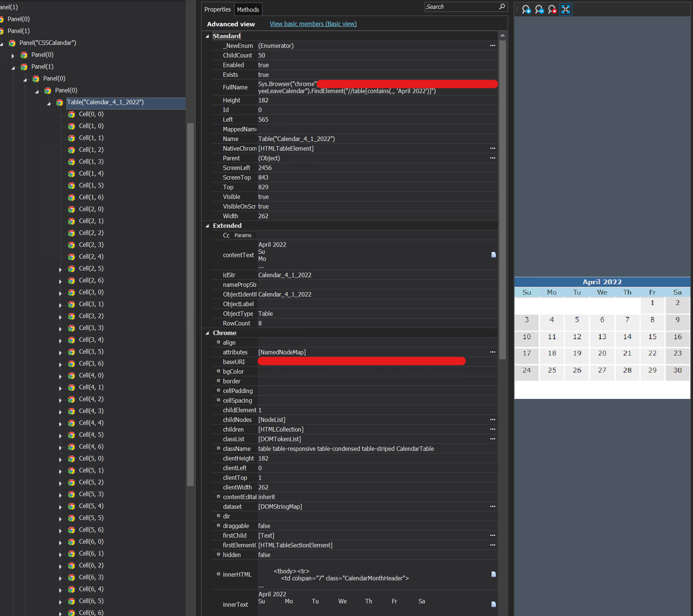Clear zoom on the image preview
Viewport: 693px width, 616px height.
tap(552, 9)
